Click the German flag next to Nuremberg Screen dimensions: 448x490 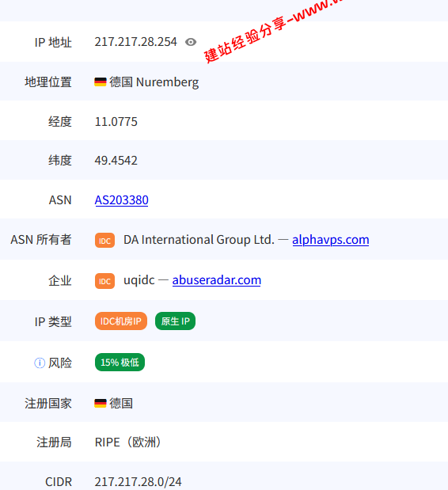[x=101, y=82]
